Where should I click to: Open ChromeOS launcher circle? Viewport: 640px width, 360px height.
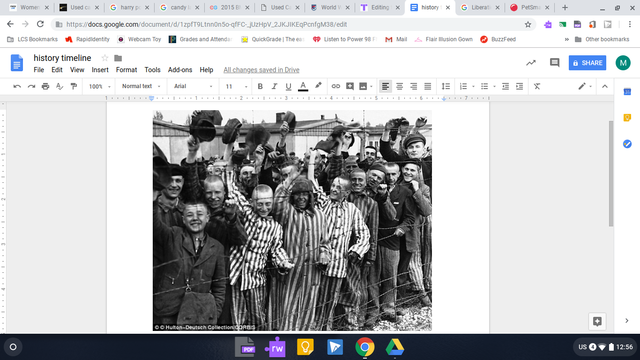tap(13, 347)
